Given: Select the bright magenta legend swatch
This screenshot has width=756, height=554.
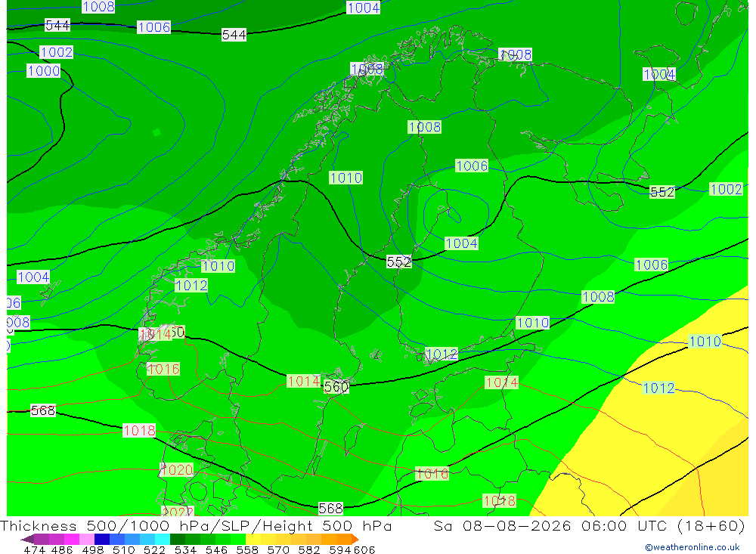Looking at the screenshot, I should pyautogui.click(x=72, y=539).
